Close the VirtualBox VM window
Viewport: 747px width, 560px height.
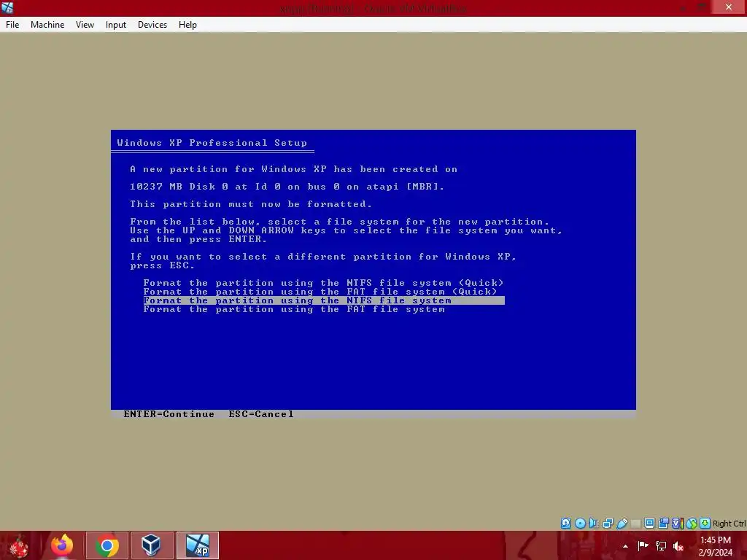(x=729, y=7)
